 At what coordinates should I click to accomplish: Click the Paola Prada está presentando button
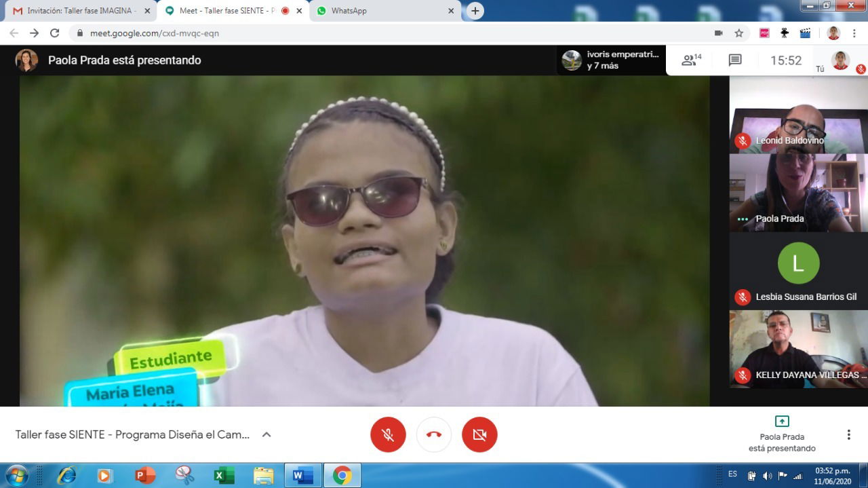coord(782,434)
